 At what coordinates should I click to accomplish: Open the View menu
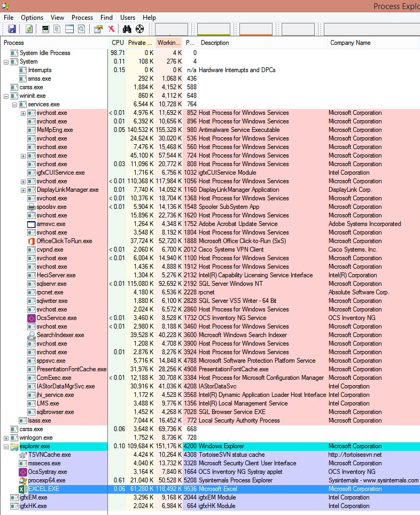57,18
